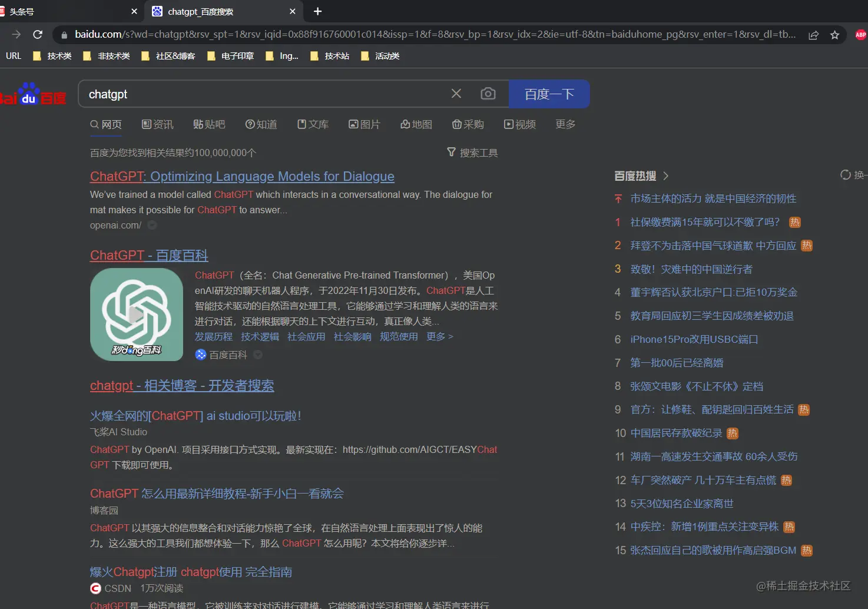Expand the 百度热搜 arrow

(x=666, y=176)
